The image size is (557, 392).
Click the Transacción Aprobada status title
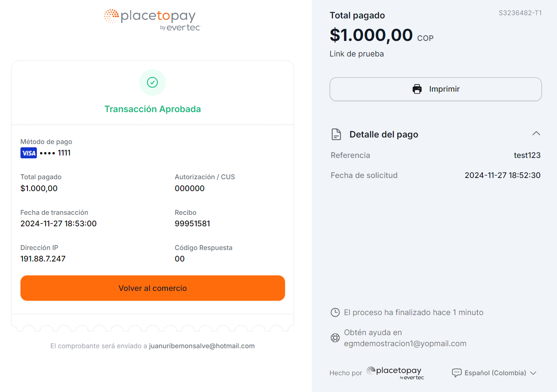(153, 109)
